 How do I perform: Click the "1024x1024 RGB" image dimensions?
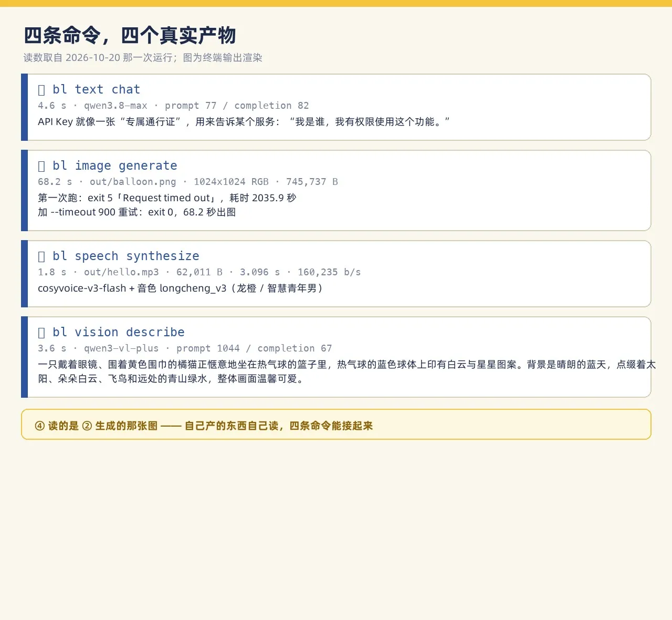[231, 182]
